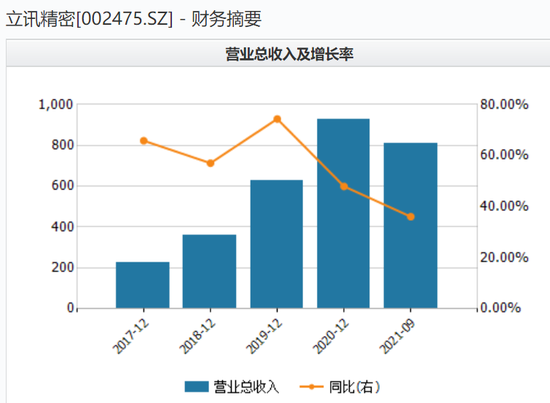
Task: Click the 同比(右) legend label
Action: 354,387
